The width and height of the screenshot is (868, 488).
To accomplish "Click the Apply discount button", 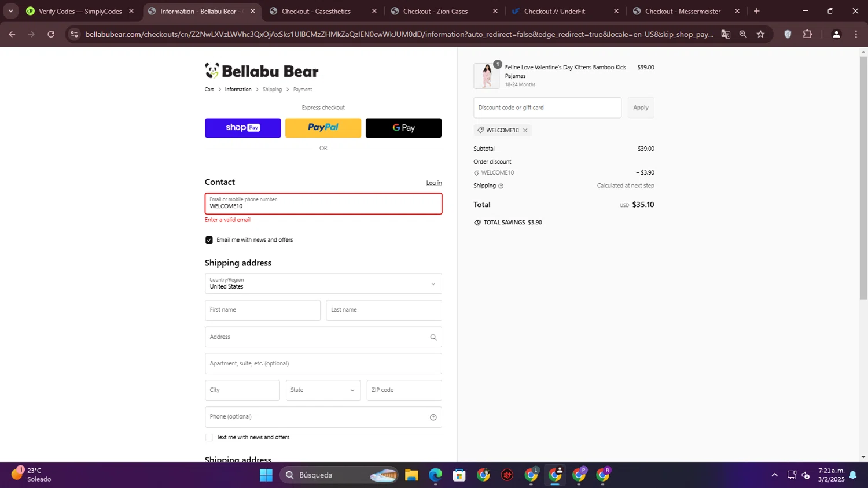I will pyautogui.click(x=641, y=108).
